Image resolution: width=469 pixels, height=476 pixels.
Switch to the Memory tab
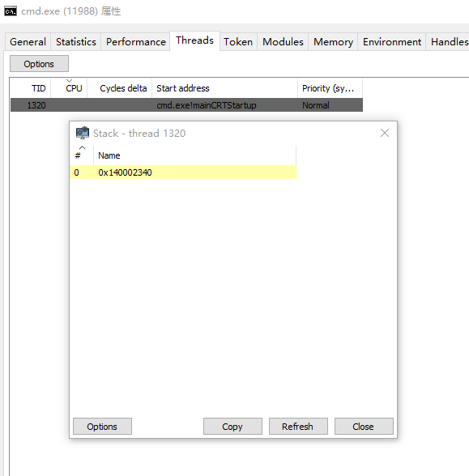[333, 41]
